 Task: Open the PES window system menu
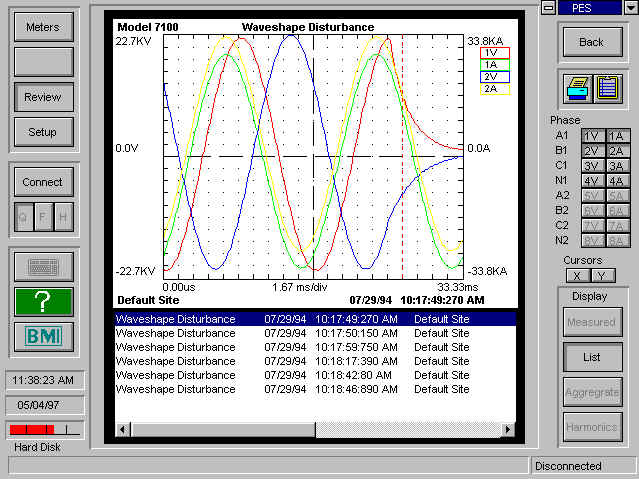point(547,7)
